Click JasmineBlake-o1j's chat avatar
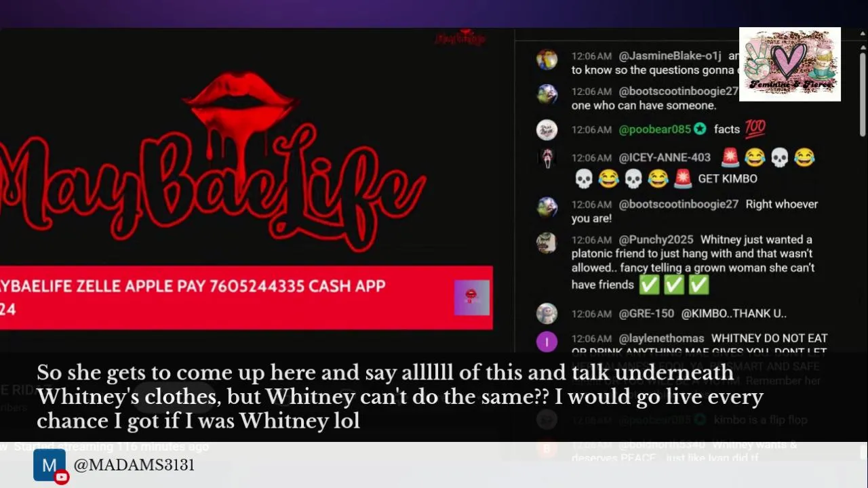The image size is (868, 488). click(547, 60)
